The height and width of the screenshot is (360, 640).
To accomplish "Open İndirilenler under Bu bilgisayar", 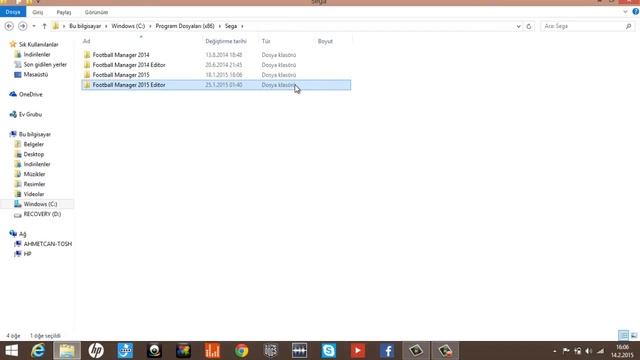I will pos(37,164).
